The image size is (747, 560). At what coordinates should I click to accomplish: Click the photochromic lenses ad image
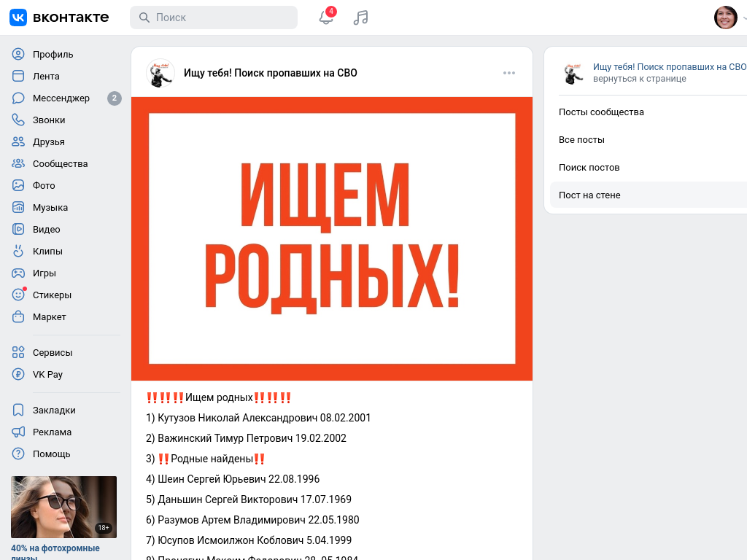tap(63, 507)
